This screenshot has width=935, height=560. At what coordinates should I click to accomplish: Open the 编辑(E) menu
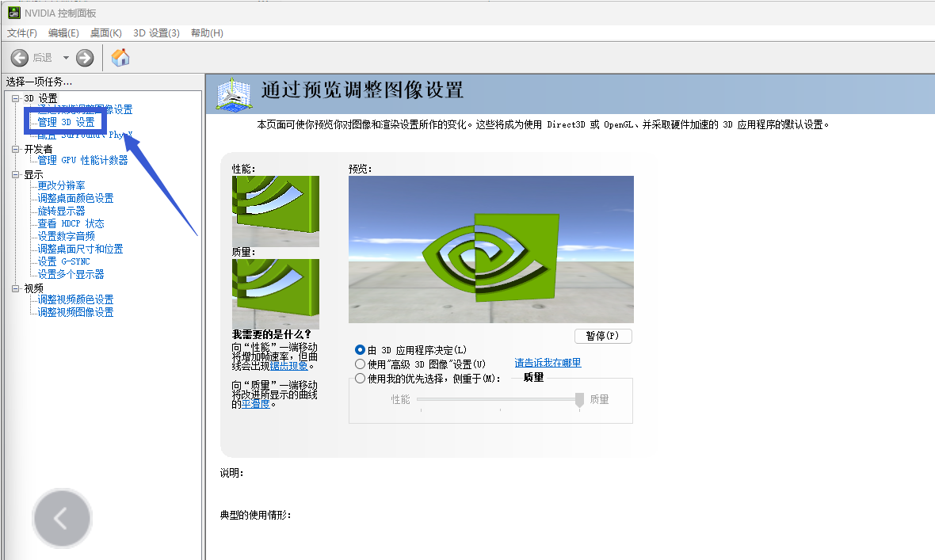(x=63, y=32)
